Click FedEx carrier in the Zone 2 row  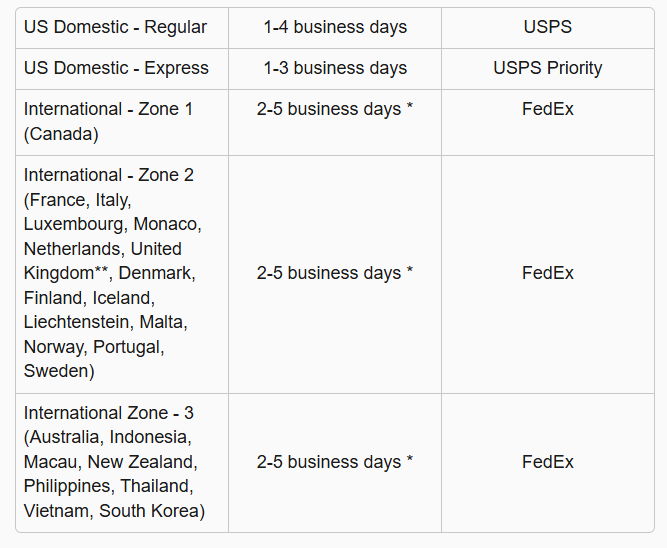(x=548, y=273)
